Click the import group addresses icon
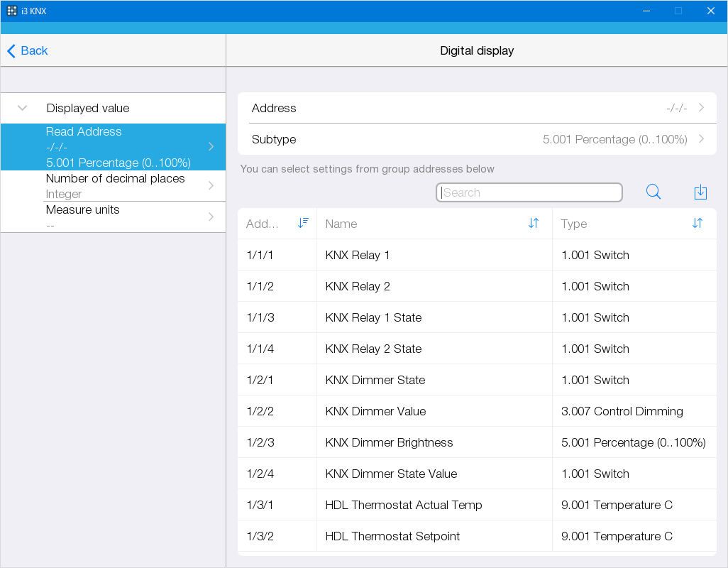 [700, 192]
